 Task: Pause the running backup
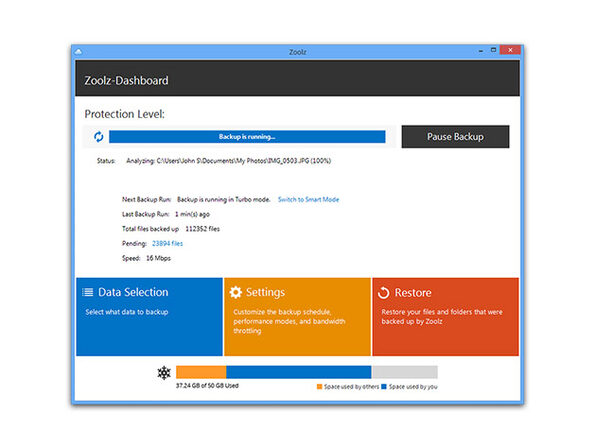point(455,136)
